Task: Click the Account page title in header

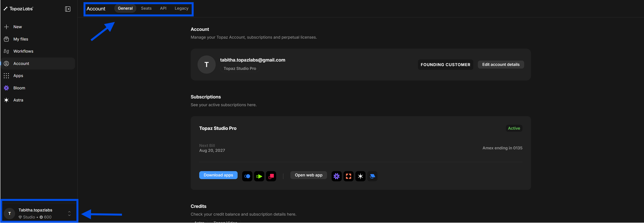Action: tap(96, 9)
